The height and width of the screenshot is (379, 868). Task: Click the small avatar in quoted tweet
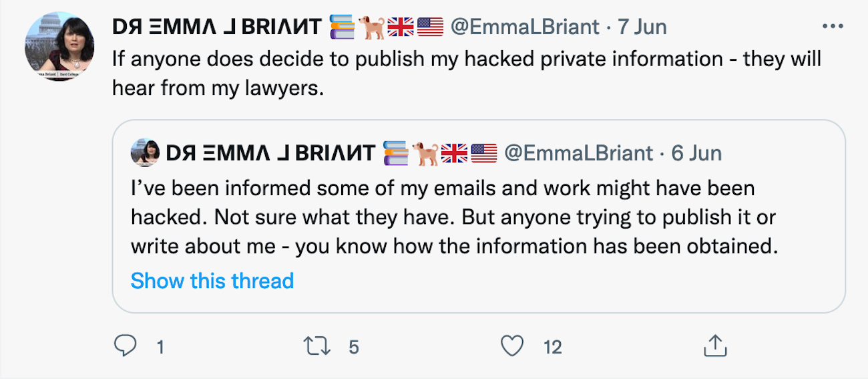point(144,153)
